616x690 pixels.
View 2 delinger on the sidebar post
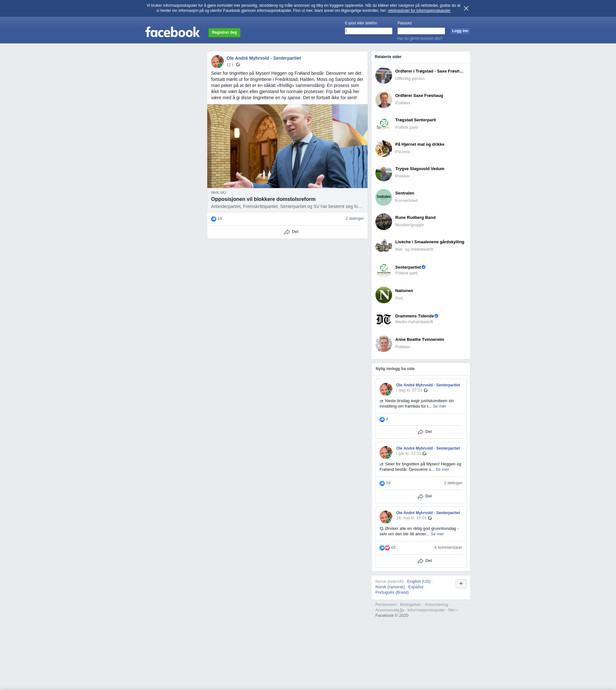(x=453, y=483)
